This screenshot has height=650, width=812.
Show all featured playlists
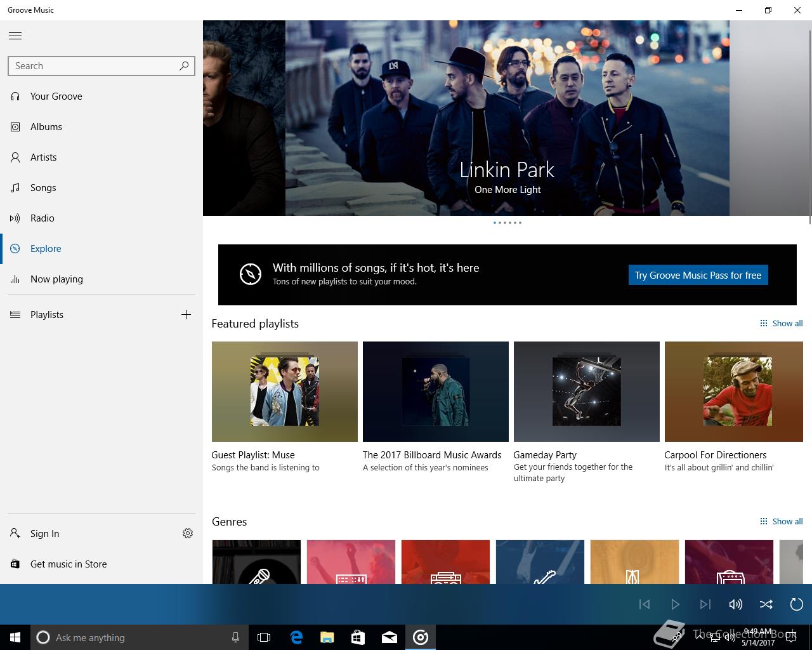pyautogui.click(x=781, y=323)
